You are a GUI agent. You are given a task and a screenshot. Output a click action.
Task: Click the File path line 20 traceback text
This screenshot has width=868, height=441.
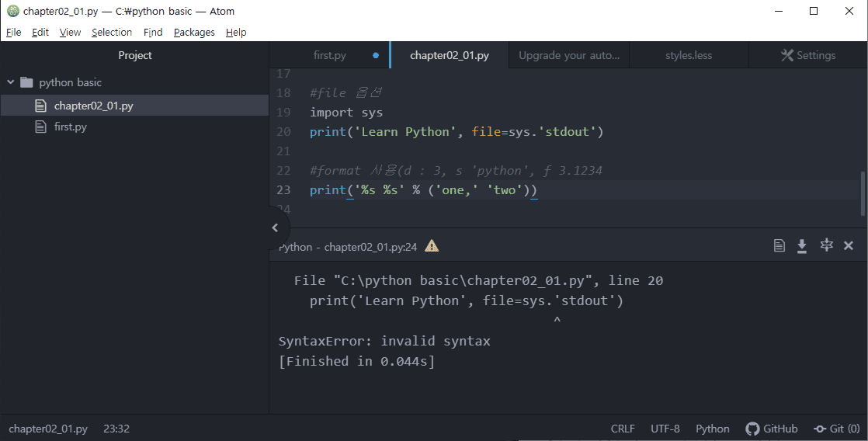(478, 280)
